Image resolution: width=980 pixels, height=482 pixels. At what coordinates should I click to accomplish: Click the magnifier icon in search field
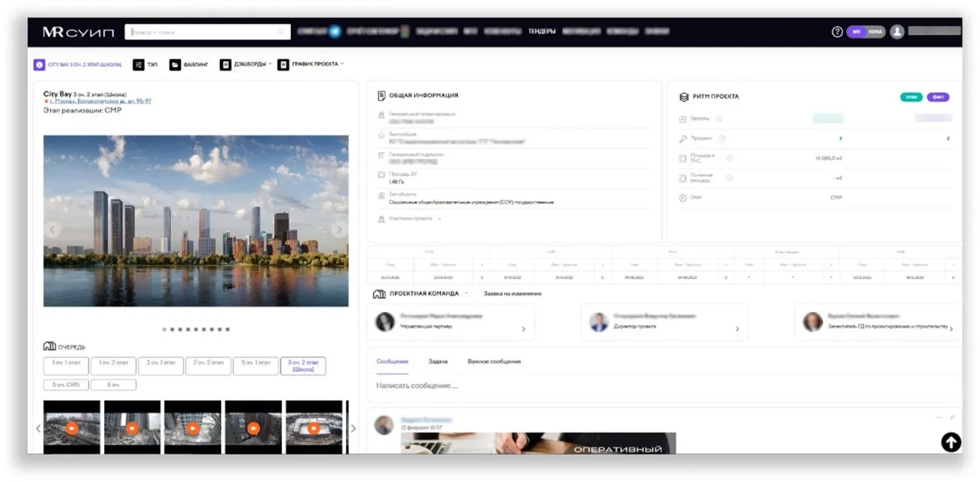[x=281, y=32]
